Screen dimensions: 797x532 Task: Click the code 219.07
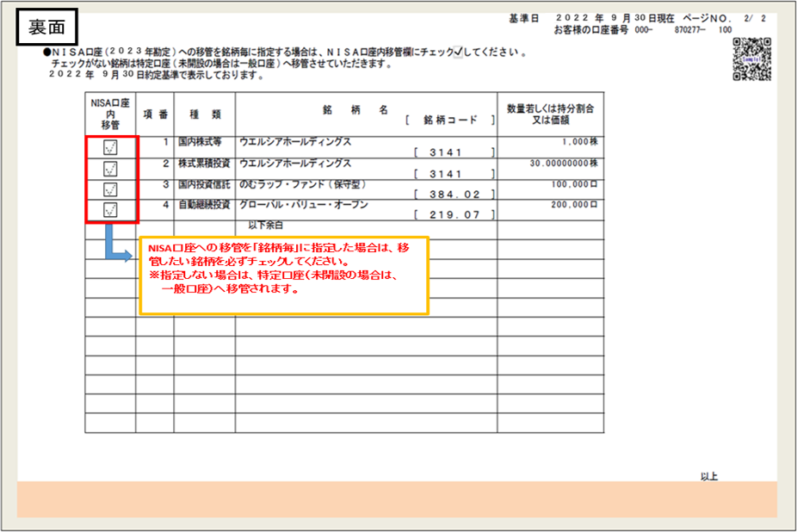[454, 214]
